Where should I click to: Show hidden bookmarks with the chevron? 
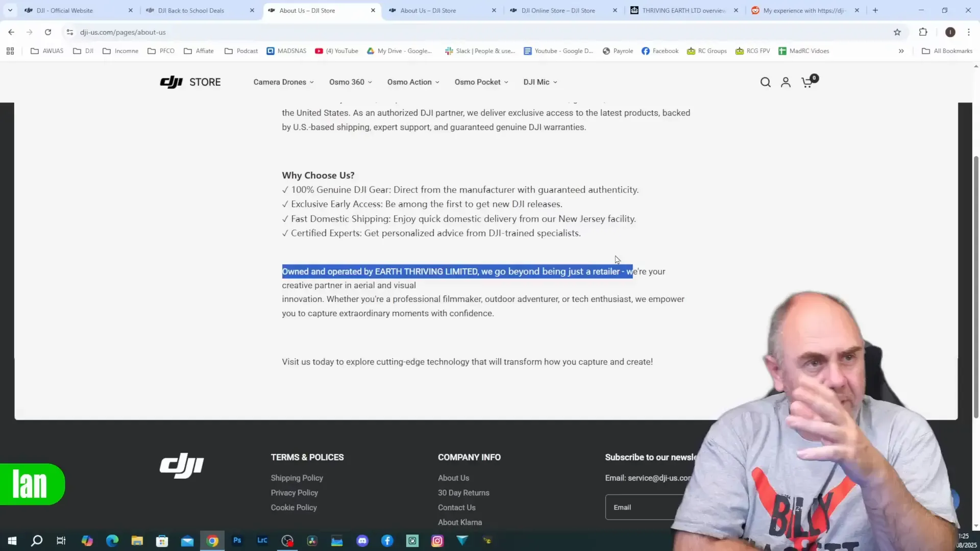pos(901,51)
